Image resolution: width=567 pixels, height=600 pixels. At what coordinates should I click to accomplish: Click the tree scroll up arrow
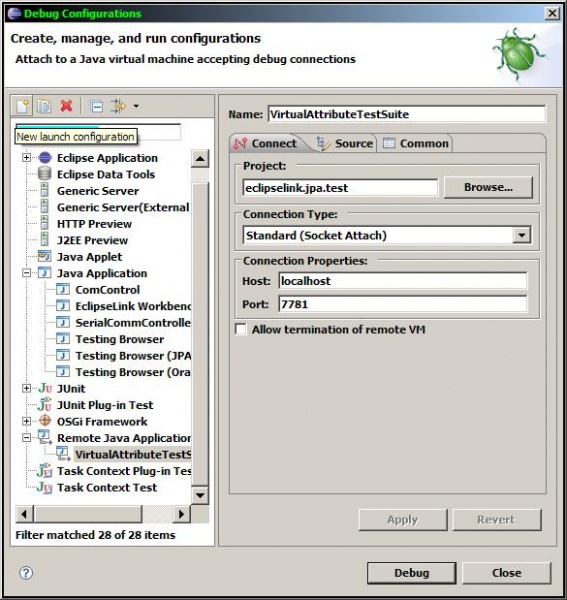click(x=200, y=158)
